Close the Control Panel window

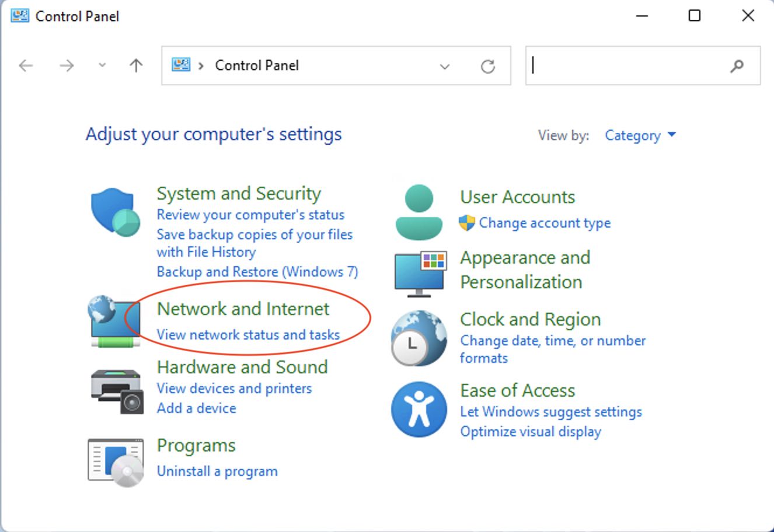(x=748, y=16)
